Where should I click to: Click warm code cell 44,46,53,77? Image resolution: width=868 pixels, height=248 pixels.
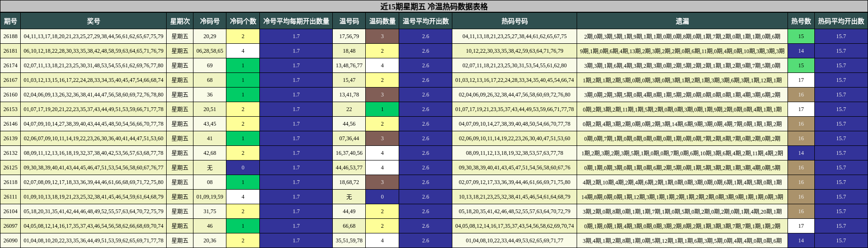349,168
